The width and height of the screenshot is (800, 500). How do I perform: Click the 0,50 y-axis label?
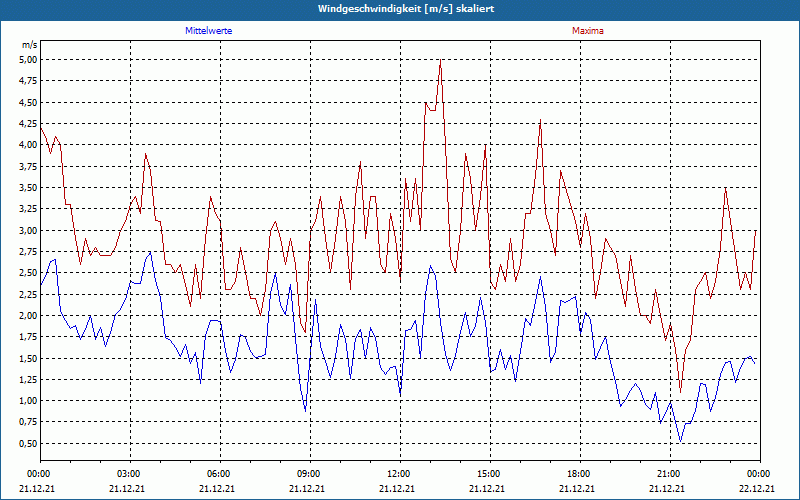(x=29, y=443)
